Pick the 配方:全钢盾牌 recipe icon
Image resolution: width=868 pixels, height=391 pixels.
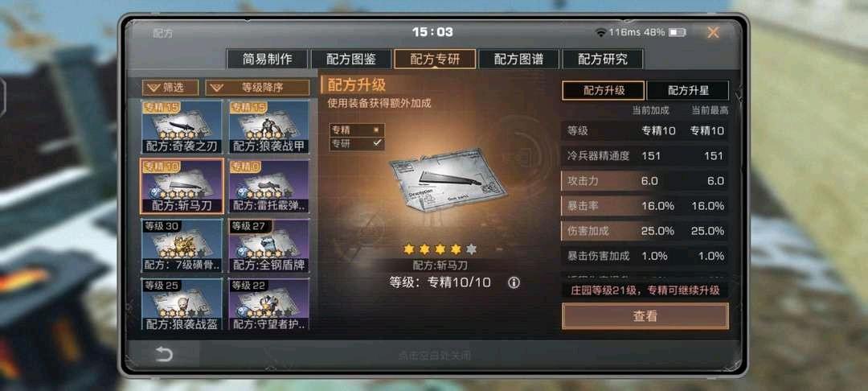pos(268,246)
